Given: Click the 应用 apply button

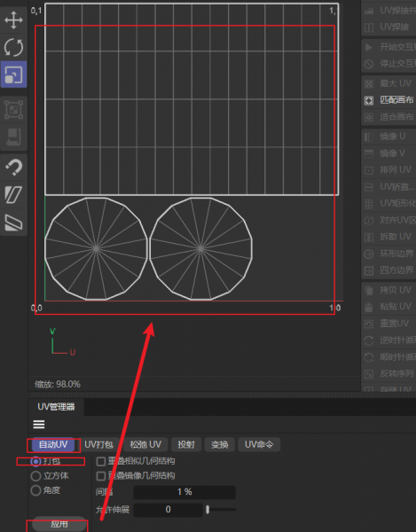Looking at the screenshot, I should click(59, 524).
